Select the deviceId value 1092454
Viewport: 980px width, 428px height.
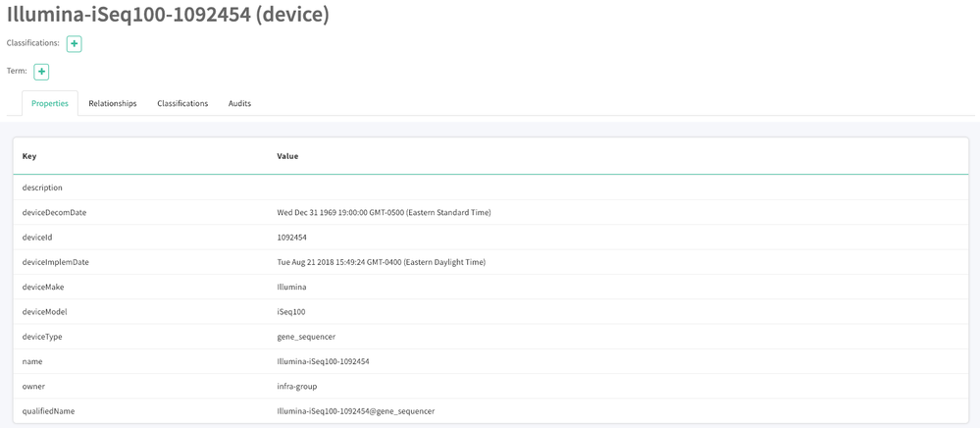[291, 238]
